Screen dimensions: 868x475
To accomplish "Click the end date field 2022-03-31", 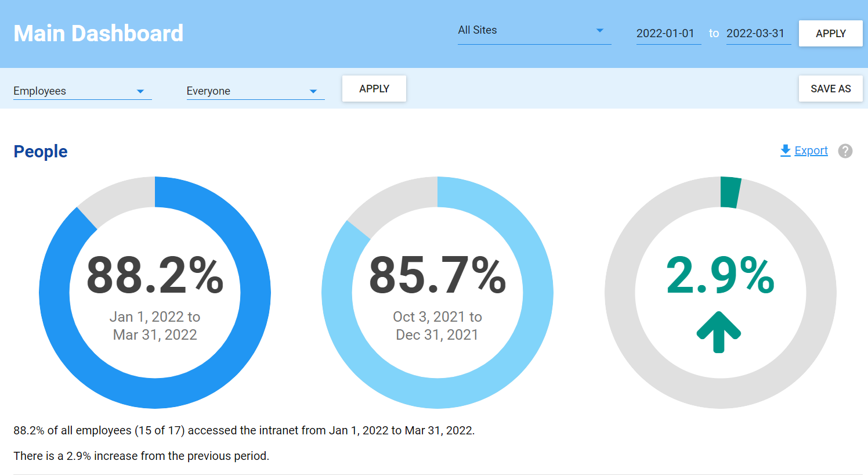I will point(758,34).
